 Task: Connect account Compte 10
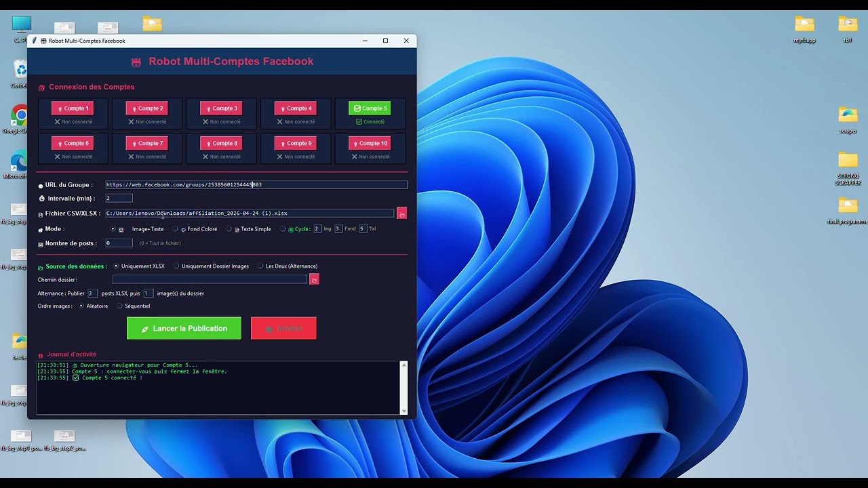point(370,143)
